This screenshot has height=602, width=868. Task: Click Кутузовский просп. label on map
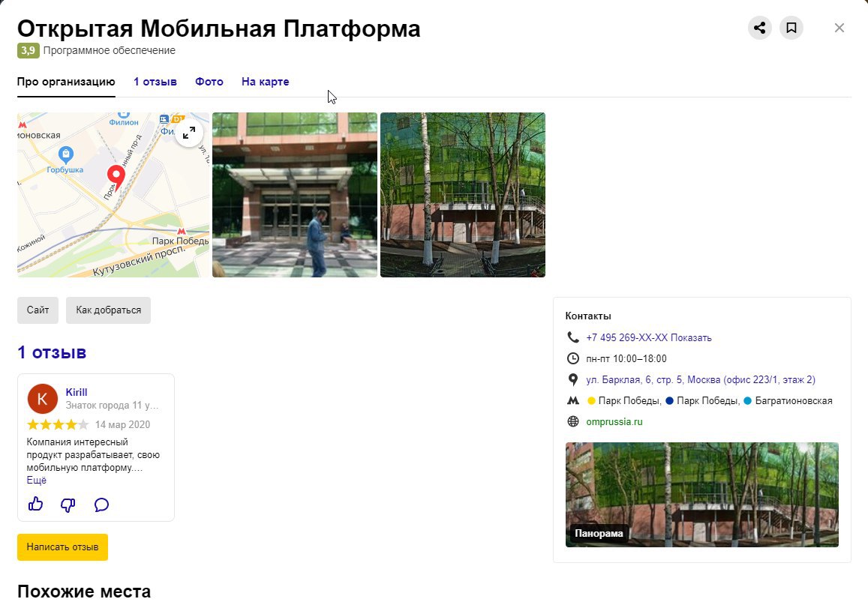pos(139,260)
